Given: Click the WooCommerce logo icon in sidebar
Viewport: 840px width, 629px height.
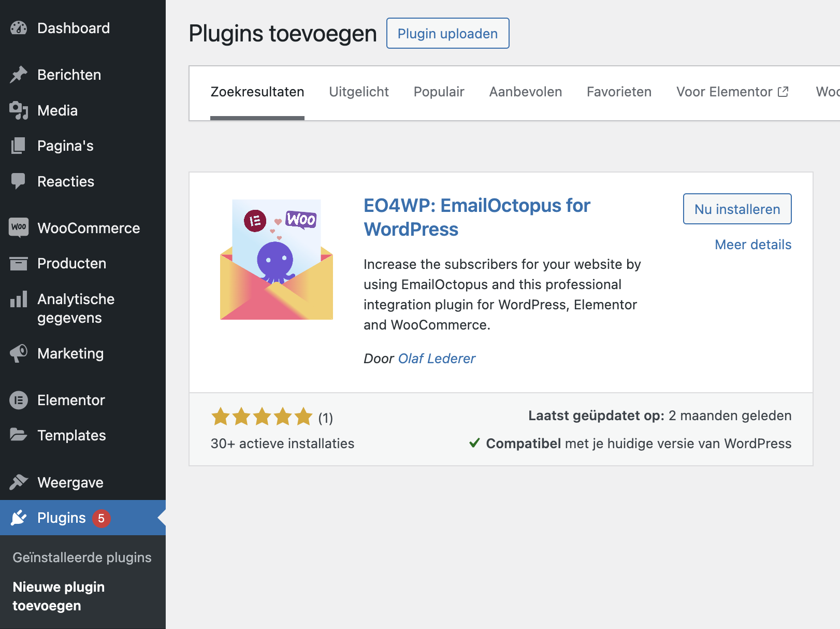Looking at the screenshot, I should pyautogui.click(x=19, y=228).
